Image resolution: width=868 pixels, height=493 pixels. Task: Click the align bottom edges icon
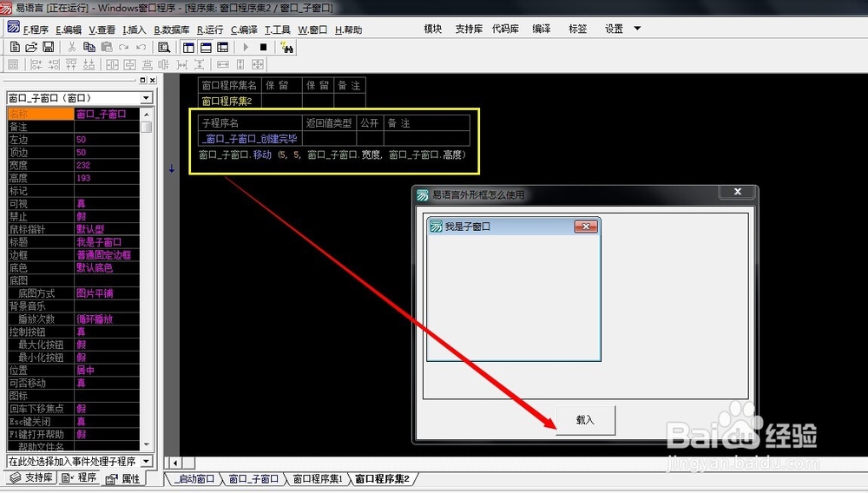tap(89, 65)
